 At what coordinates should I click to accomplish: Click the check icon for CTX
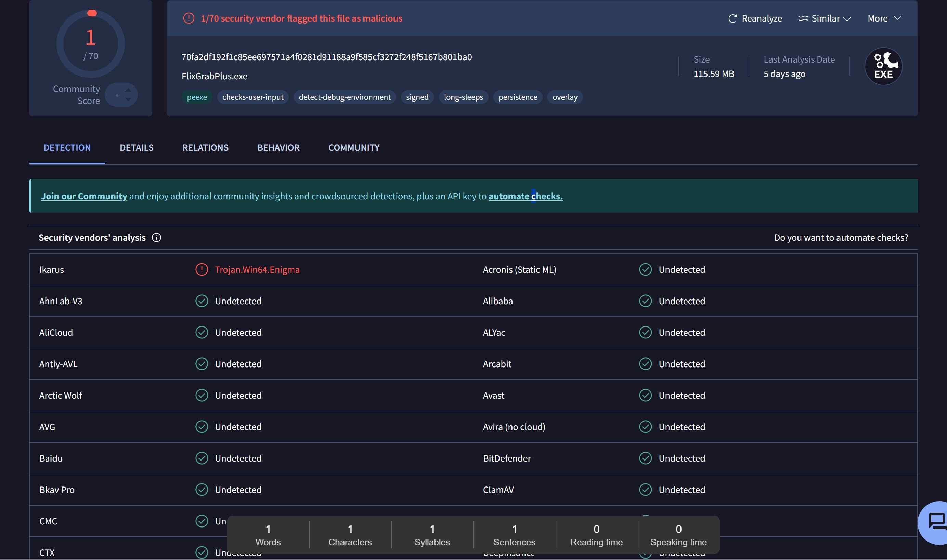pyautogui.click(x=202, y=552)
